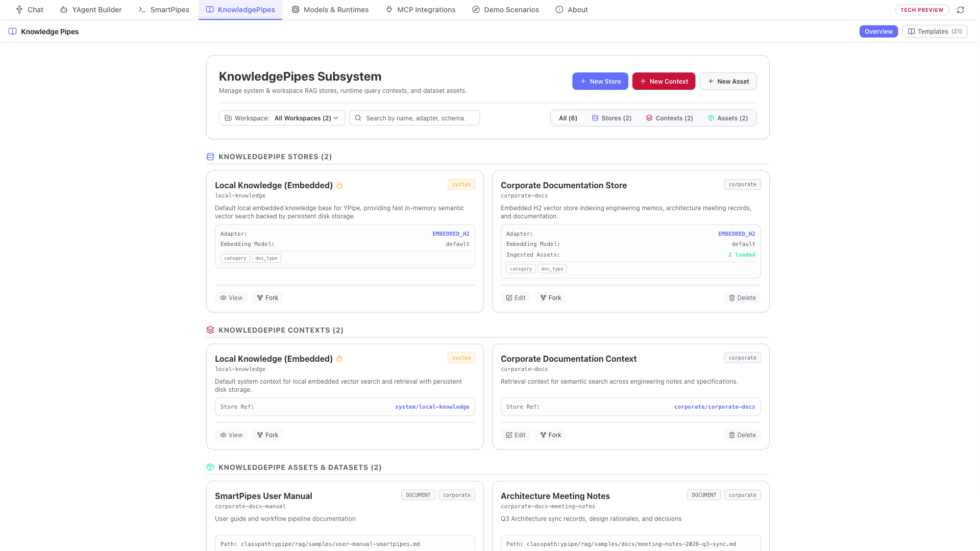
Task: Fork the Local Knowledge (Embedded) store
Action: [267, 298]
